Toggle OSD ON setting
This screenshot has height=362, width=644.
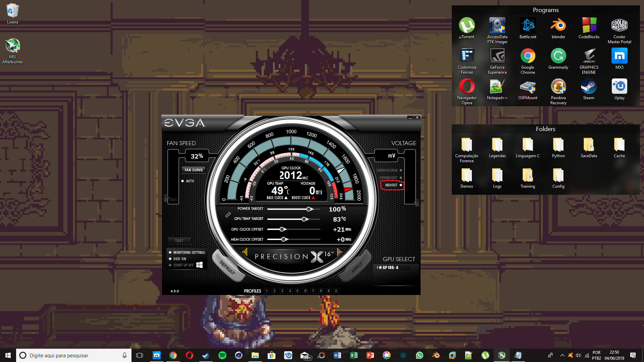click(x=177, y=259)
